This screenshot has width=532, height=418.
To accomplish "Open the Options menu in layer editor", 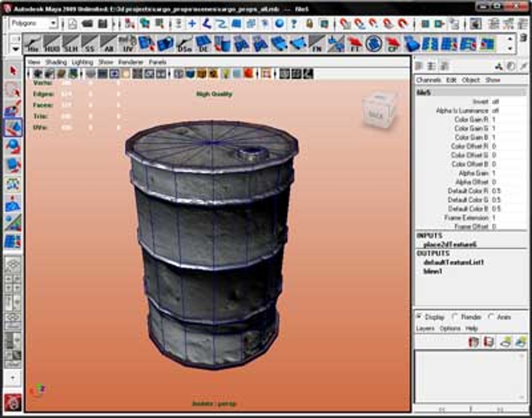I will (x=450, y=329).
